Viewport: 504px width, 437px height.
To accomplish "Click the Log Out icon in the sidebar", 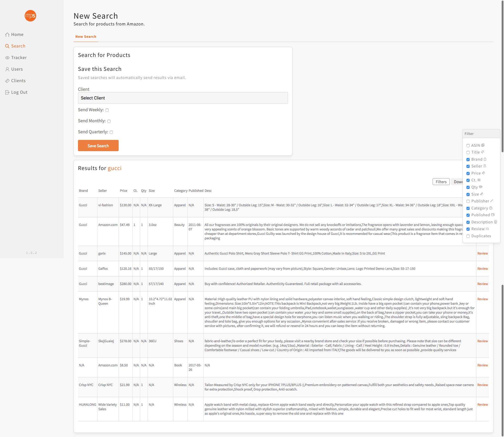I will [7, 92].
